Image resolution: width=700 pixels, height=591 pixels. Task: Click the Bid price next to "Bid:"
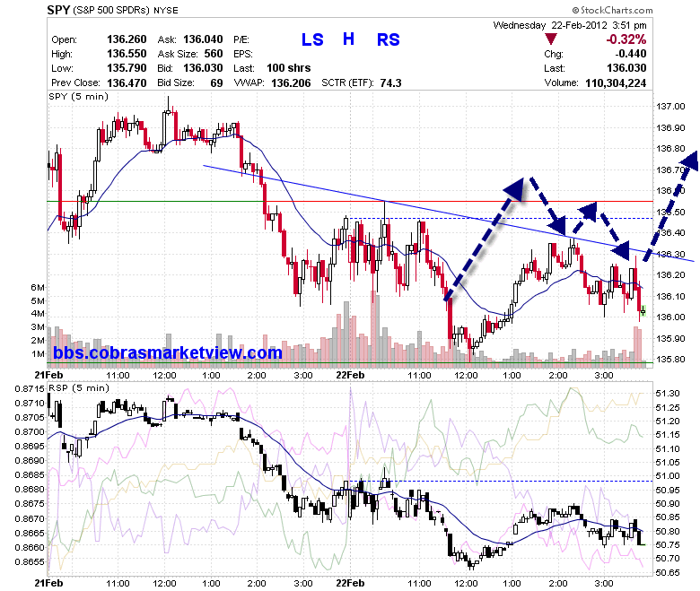[203, 68]
